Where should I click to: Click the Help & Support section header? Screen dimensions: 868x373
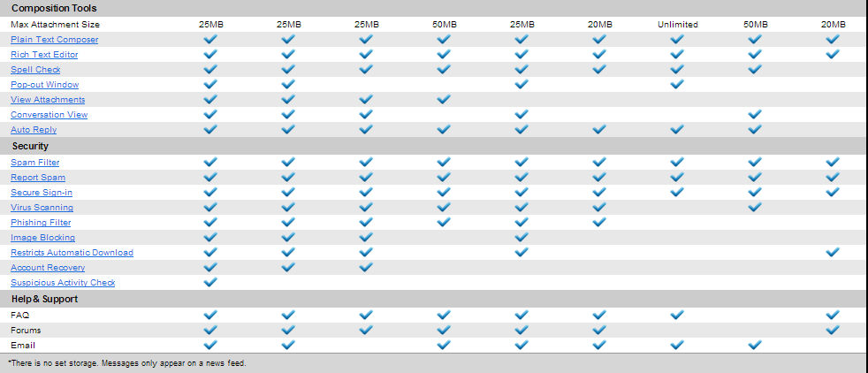(45, 299)
